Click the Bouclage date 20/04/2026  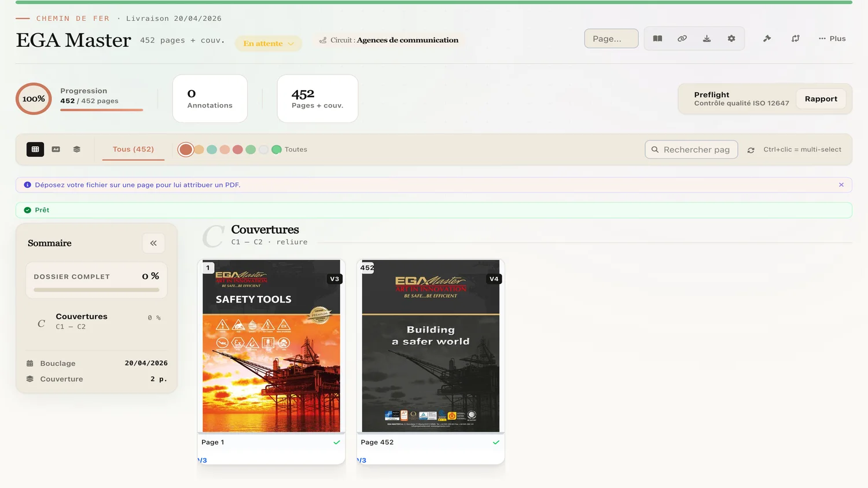pyautogui.click(x=146, y=363)
